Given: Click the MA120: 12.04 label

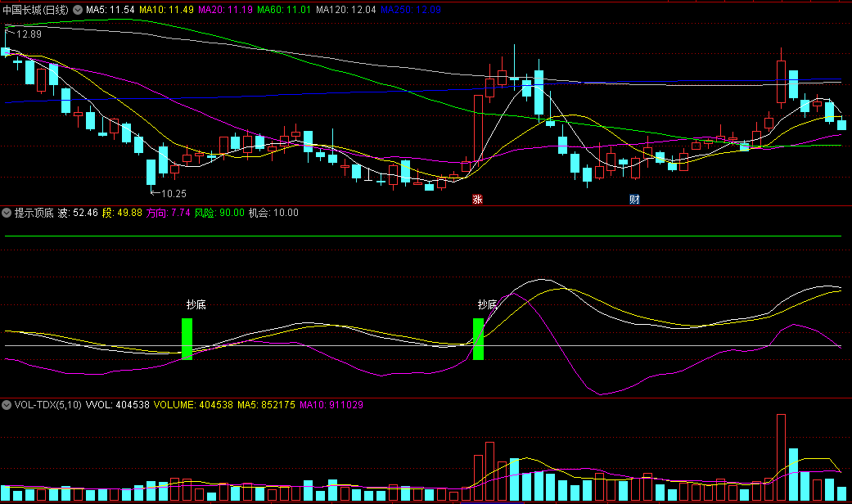Looking at the screenshot, I should (345, 10).
